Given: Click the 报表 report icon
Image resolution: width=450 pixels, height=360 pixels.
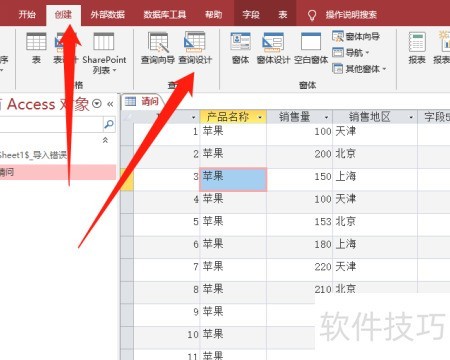Looking at the screenshot, I should point(417,48).
